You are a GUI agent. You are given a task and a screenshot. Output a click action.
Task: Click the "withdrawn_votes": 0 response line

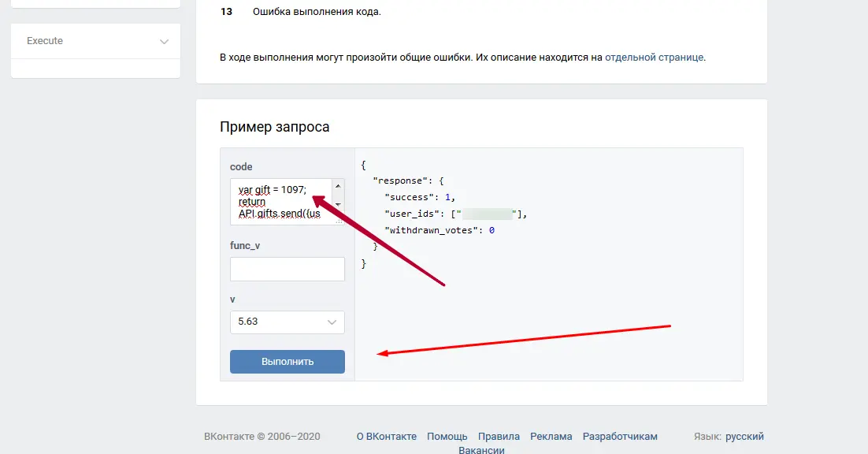(440, 230)
